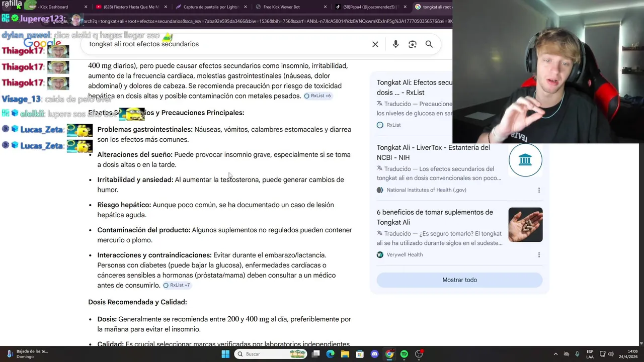Screen dimensions: 644x362
Task: Close the Fiestero Hasta Que Me M tab
Action: [165, 7]
